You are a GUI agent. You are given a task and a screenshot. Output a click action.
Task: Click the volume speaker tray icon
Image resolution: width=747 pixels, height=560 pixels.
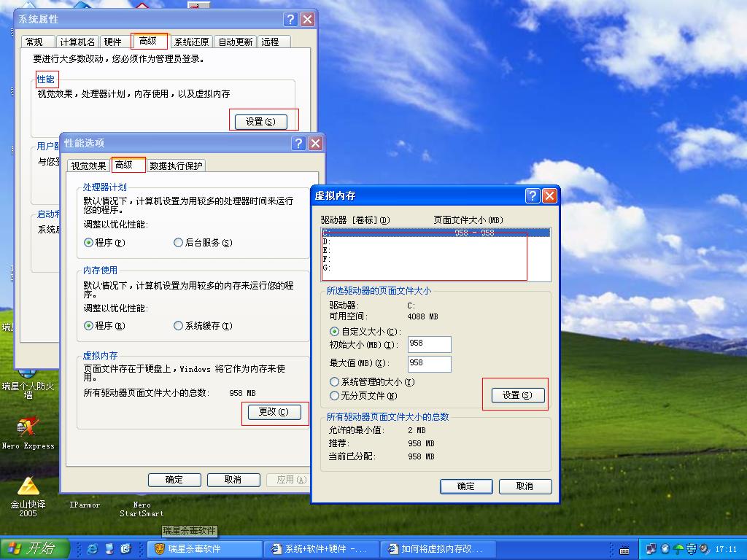point(704,549)
